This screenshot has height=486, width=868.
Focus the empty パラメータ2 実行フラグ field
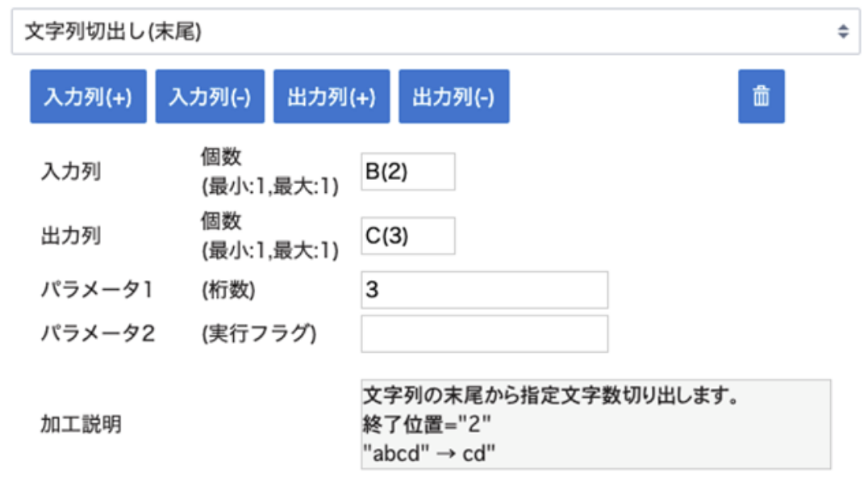(x=484, y=333)
